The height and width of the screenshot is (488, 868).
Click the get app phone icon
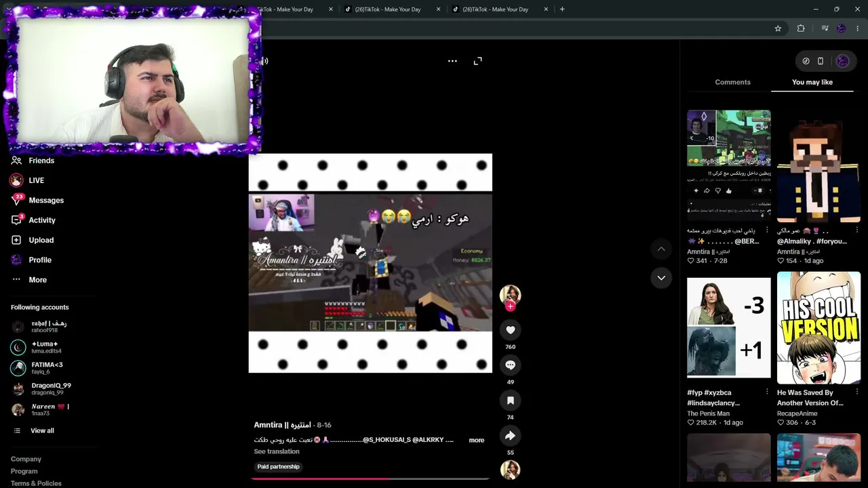click(821, 61)
